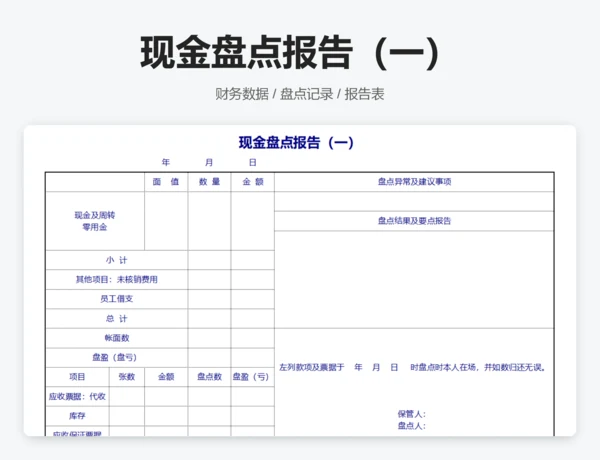Click the statement 左列款项及票据于 text
The width and height of the screenshot is (600, 460).
[x=312, y=367]
